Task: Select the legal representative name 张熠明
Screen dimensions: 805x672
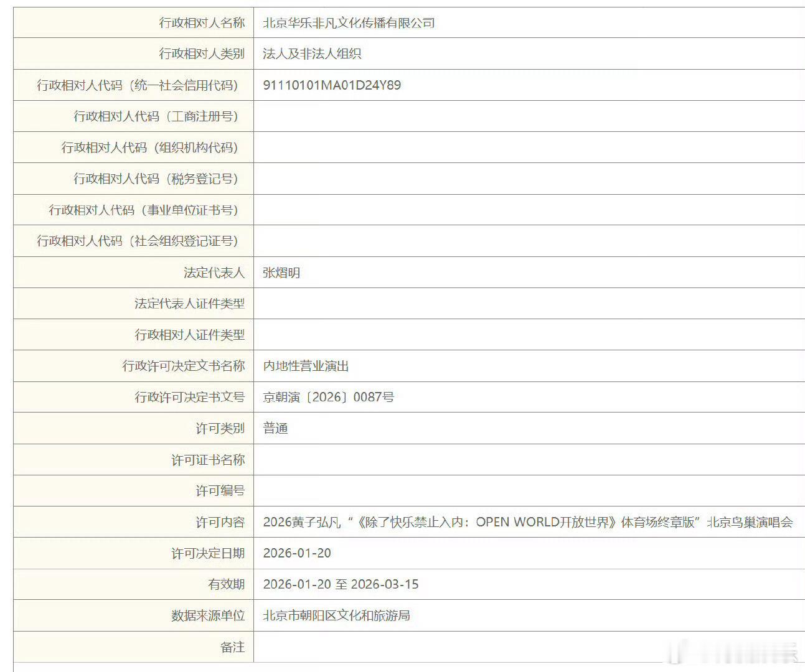Action: pos(281,273)
